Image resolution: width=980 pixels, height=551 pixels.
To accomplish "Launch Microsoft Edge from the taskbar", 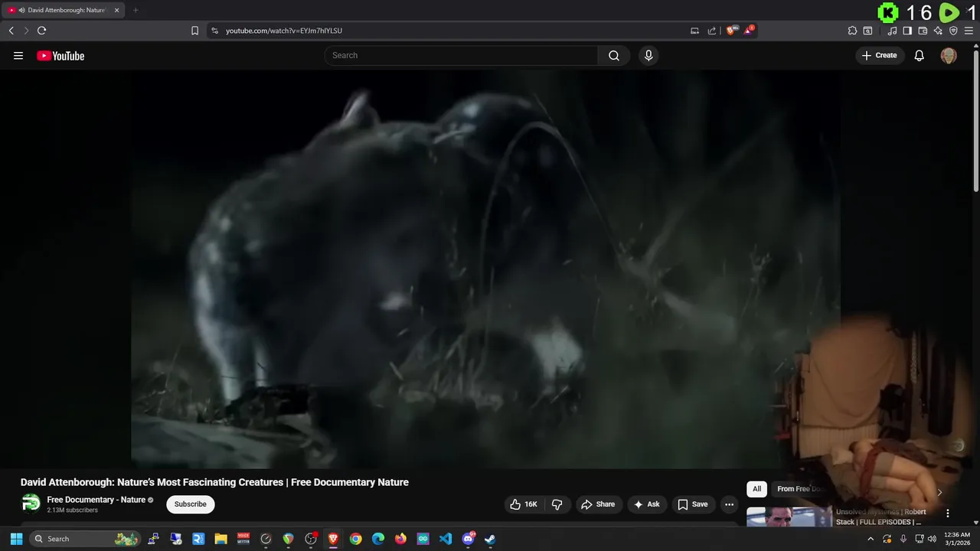I will tap(378, 539).
